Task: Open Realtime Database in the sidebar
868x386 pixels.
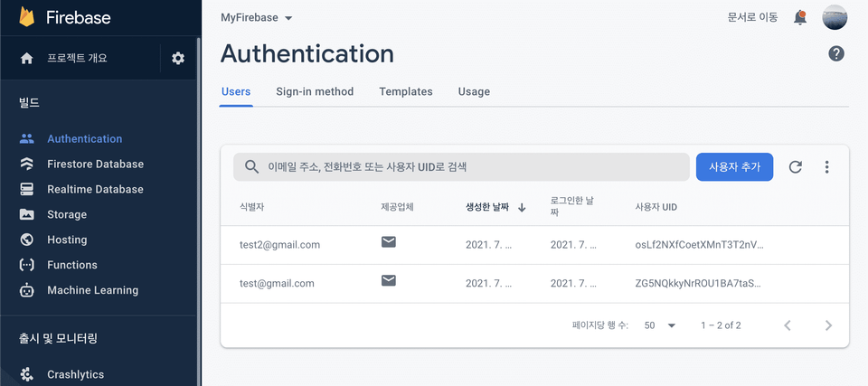Action: point(95,190)
